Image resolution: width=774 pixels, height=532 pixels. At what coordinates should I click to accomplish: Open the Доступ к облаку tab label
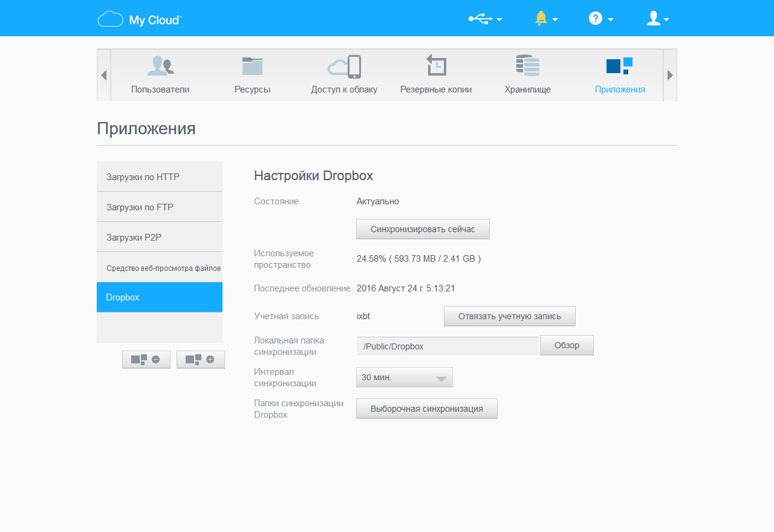pos(344,89)
